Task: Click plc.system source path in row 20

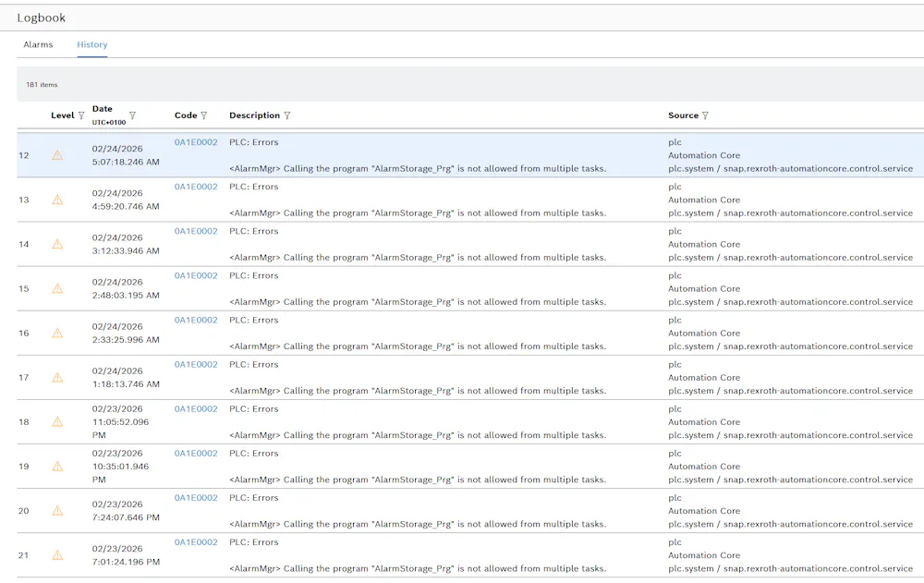Action: pyautogui.click(x=790, y=524)
